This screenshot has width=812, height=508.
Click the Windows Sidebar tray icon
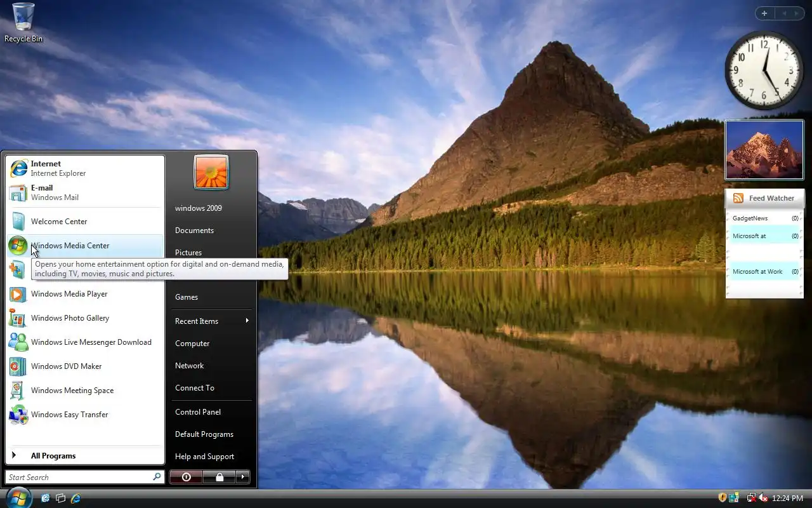[x=734, y=498]
